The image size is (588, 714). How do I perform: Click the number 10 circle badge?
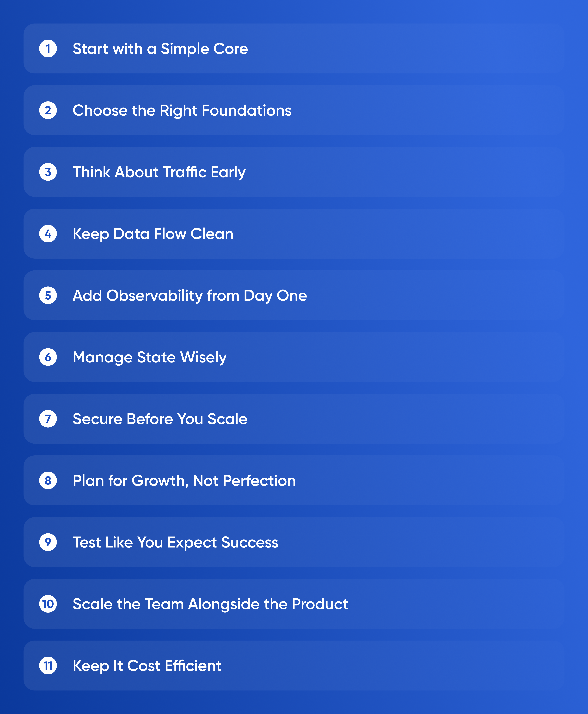[x=48, y=604]
